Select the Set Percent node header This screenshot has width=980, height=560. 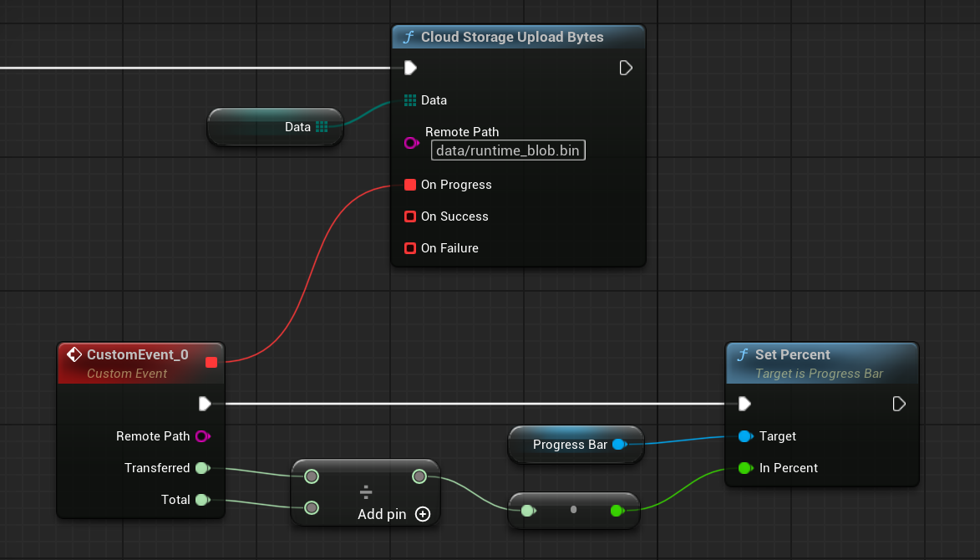pos(821,355)
